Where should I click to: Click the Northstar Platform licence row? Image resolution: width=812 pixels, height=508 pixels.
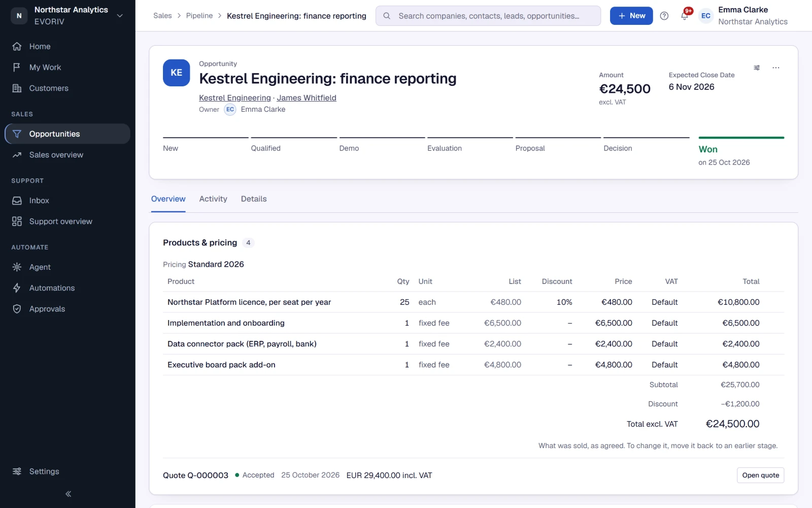473,302
